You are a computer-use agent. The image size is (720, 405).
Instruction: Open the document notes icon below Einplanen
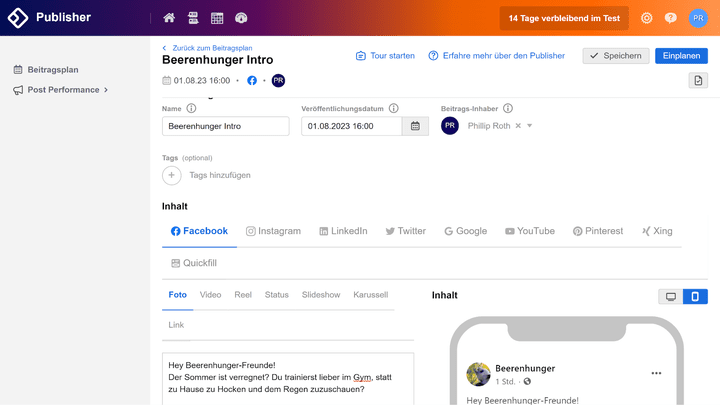698,80
